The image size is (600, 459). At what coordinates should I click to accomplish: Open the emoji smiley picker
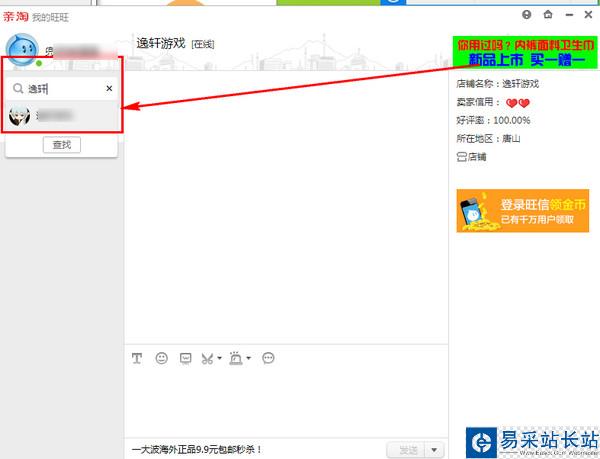[161, 358]
